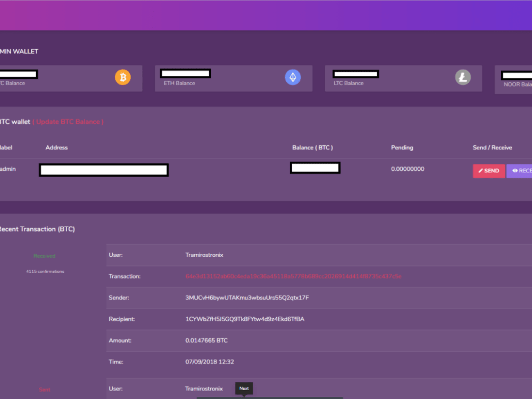
Task: Click the red Sent status
Action: coord(45,389)
